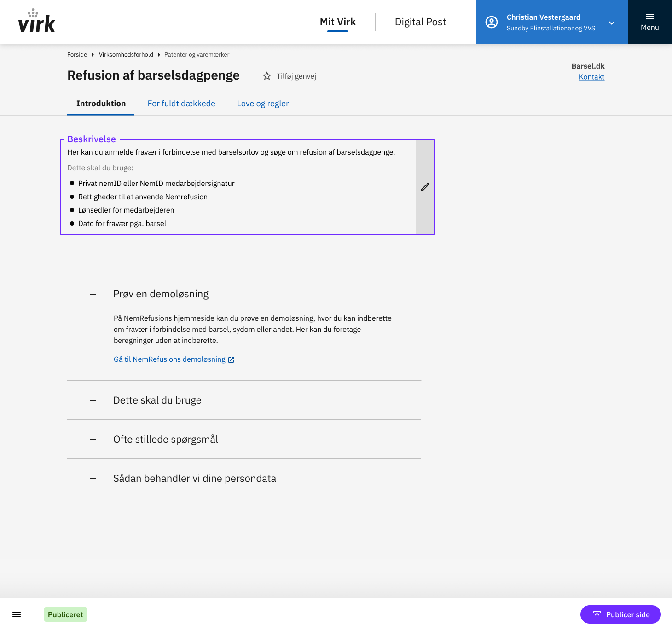Open Digital Post
Image resolution: width=672 pixels, height=631 pixels.
pos(420,22)
